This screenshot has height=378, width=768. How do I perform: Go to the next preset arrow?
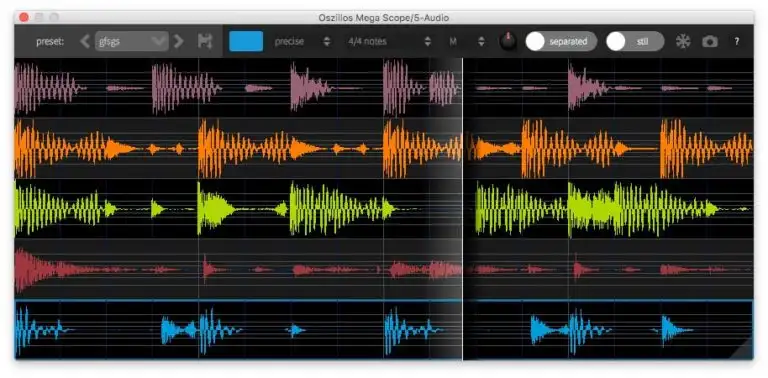[x=179, y=41]
